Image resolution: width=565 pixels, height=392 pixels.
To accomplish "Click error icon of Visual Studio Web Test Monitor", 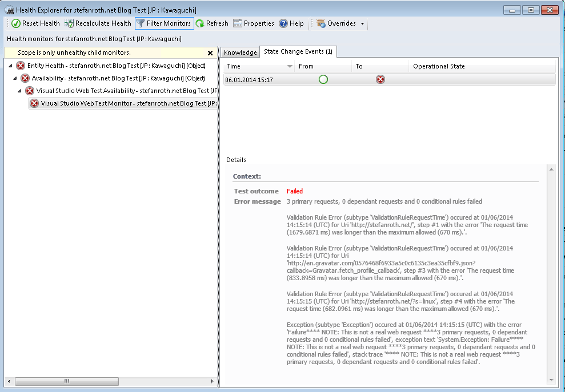I will [34, 103].
